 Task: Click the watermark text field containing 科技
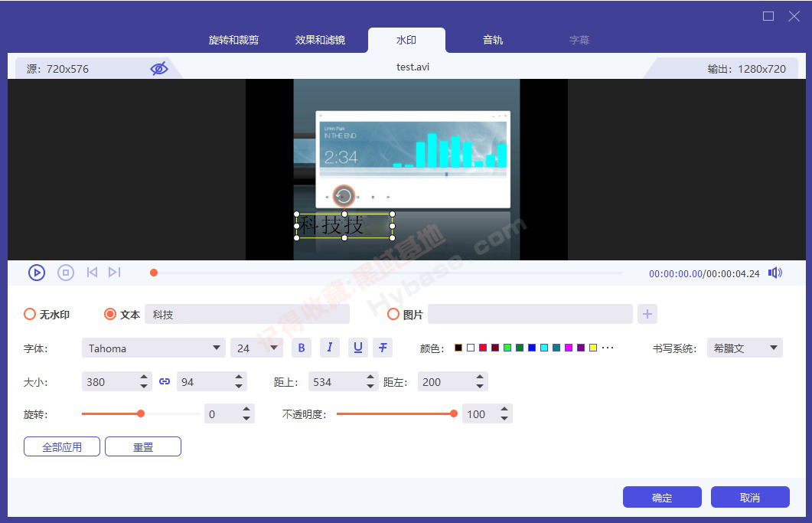point(247,314)
